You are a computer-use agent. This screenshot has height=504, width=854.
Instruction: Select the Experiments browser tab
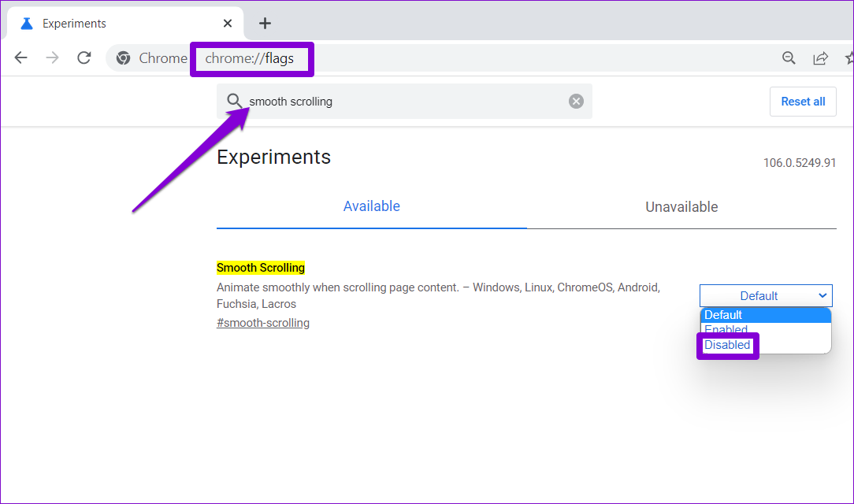(x=124, y=24)
